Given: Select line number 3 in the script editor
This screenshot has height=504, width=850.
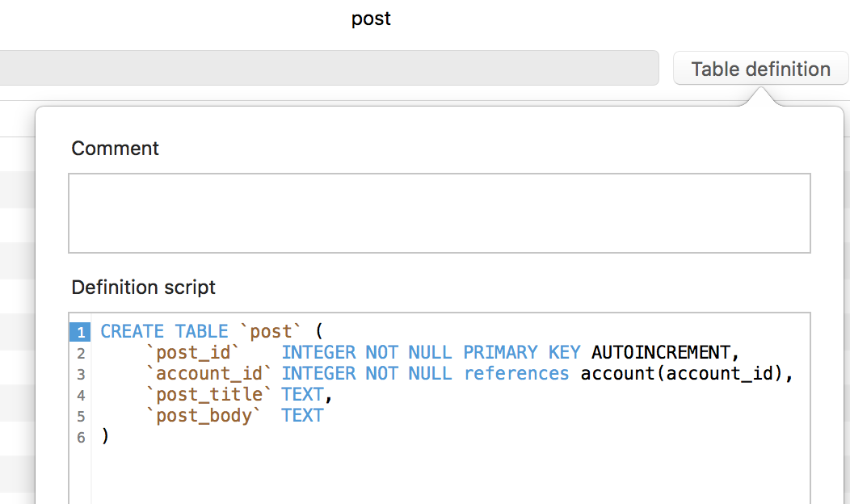Looking at the screenshot, I should click(81, 373).
